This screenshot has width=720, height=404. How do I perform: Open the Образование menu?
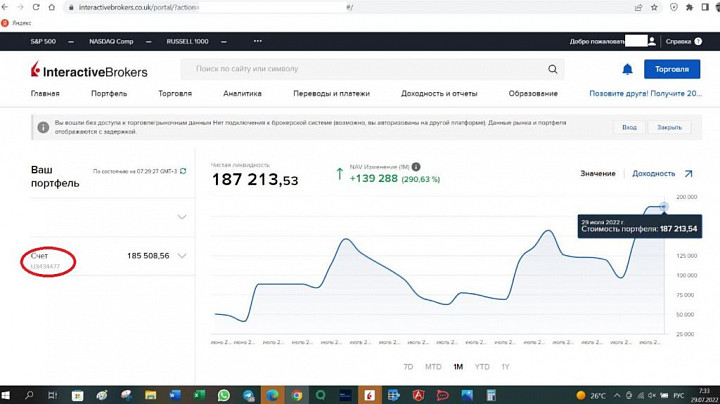(533, 93)
